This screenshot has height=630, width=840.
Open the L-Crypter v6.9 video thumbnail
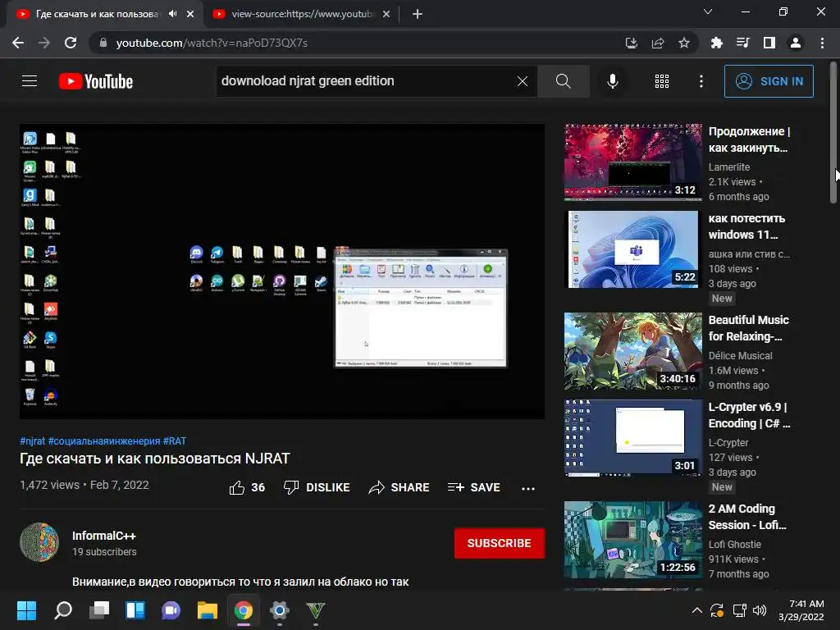point(632,438)
